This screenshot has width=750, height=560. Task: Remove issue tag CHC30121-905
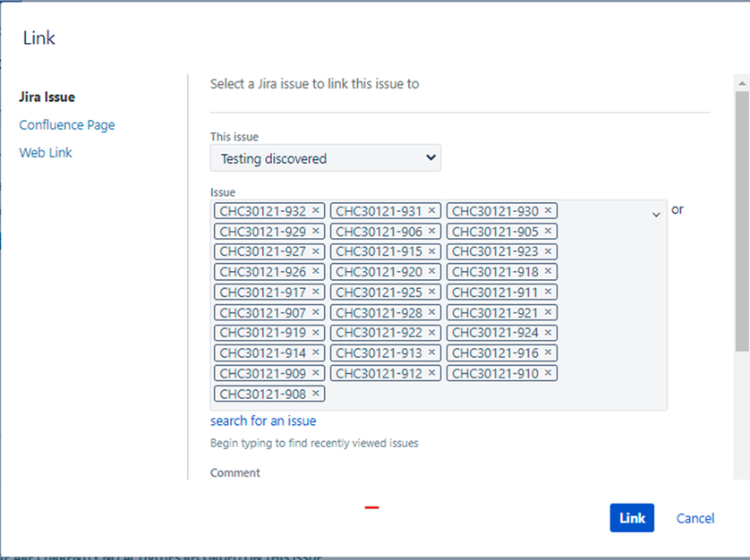pyautogui.click(x=548, y=231)
